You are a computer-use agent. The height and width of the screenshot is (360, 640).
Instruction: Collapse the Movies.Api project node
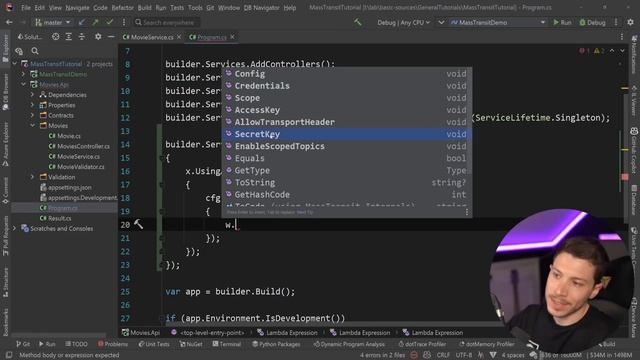[23, 84]
